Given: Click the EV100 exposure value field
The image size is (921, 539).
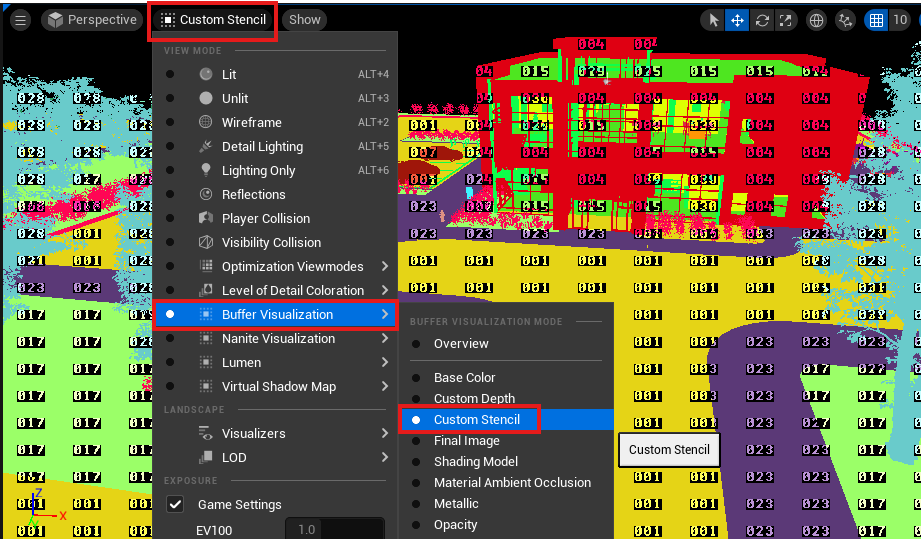Looking at the screenshot, I should [x=334, y=529].
